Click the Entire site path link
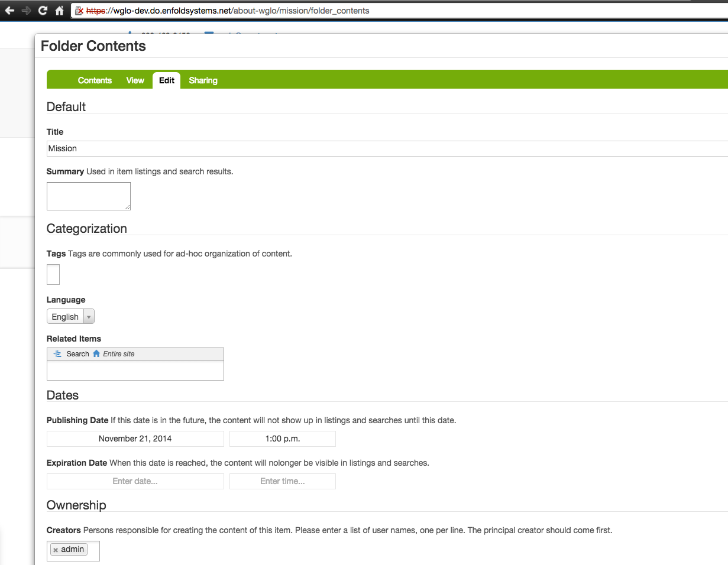Viewport: 728px width, 565px height. [119, 354]
